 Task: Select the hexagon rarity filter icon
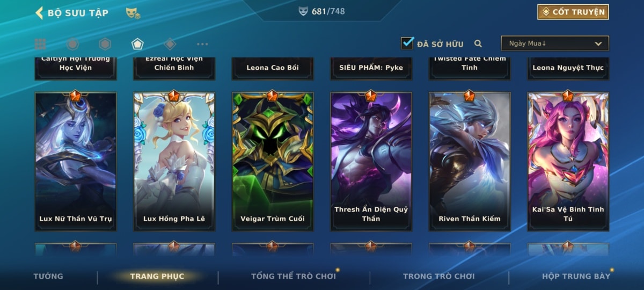[x=105, y=44]
